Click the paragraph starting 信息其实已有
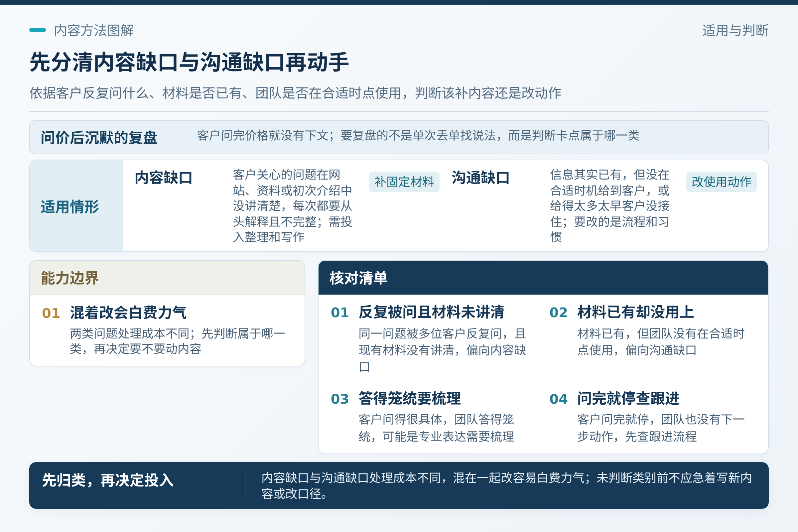The width and height of the screenshot is (798, 532). click(610, 206)
